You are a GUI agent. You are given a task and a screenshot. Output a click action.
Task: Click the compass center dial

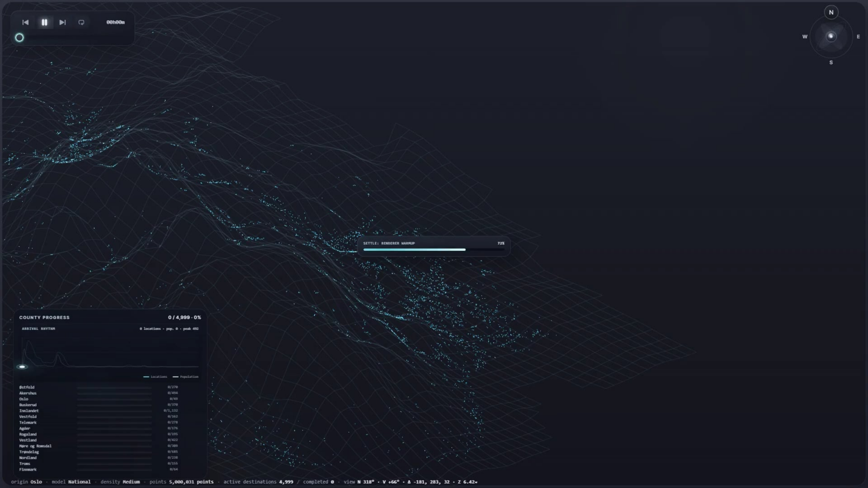pos(831,37)
